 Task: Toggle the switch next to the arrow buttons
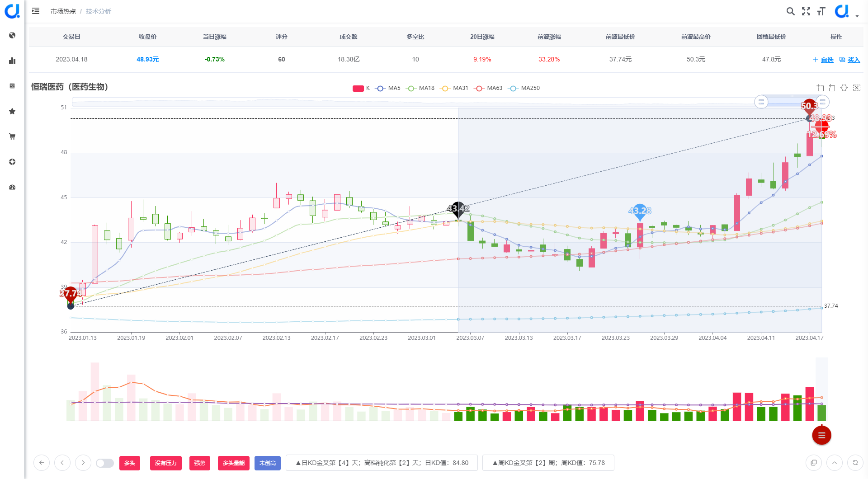pos(105,463)
